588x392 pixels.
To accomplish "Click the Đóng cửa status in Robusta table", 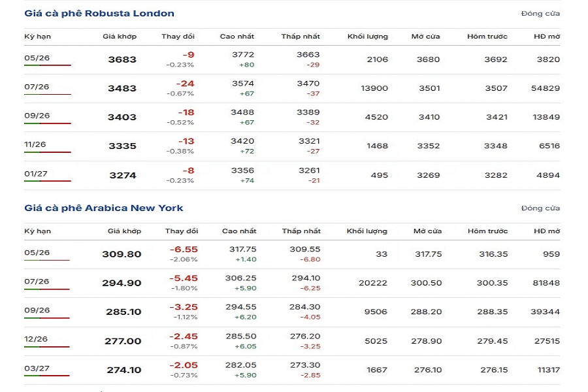I will 540,13.
